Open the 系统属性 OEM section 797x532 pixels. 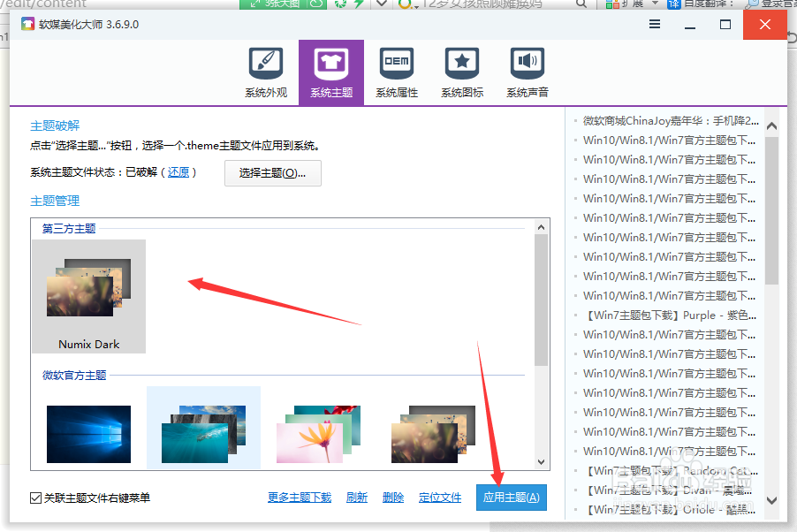tap(397, 72)
